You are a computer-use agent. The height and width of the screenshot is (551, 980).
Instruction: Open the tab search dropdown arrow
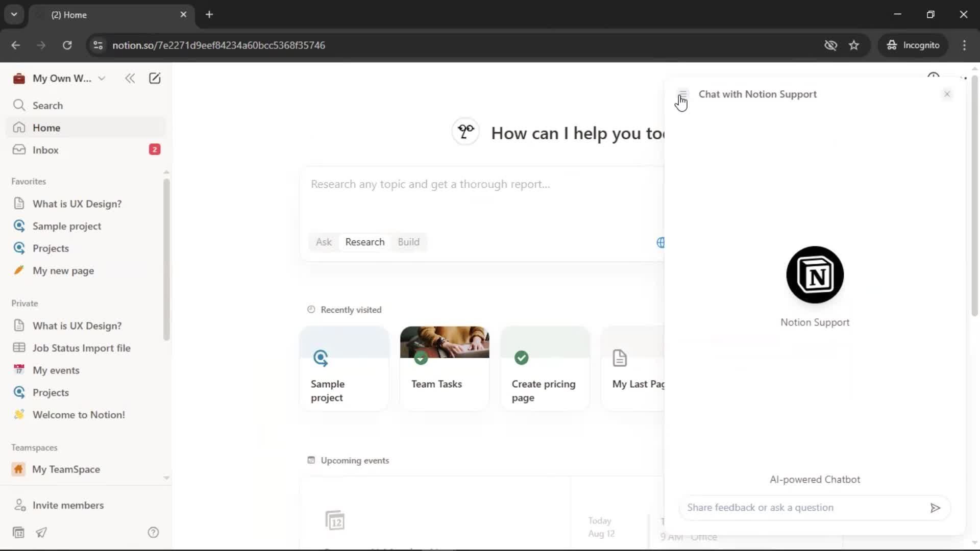(x=14, y=14)
